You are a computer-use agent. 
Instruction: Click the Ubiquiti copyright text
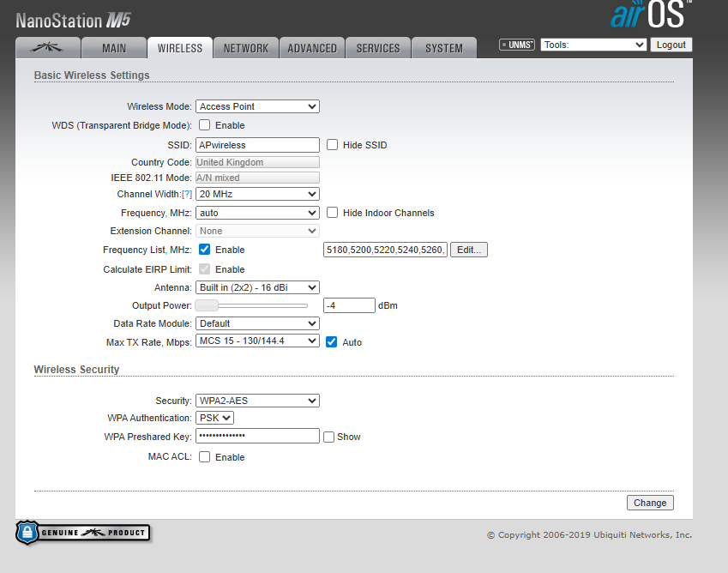pyautogui.click(x=589, y=535)
